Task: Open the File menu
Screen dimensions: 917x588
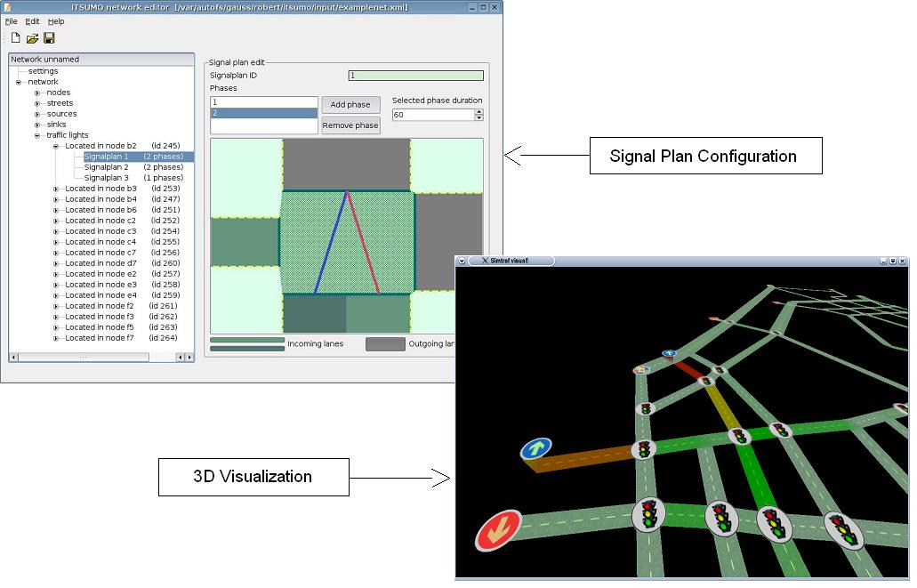Action: (11, 21)
